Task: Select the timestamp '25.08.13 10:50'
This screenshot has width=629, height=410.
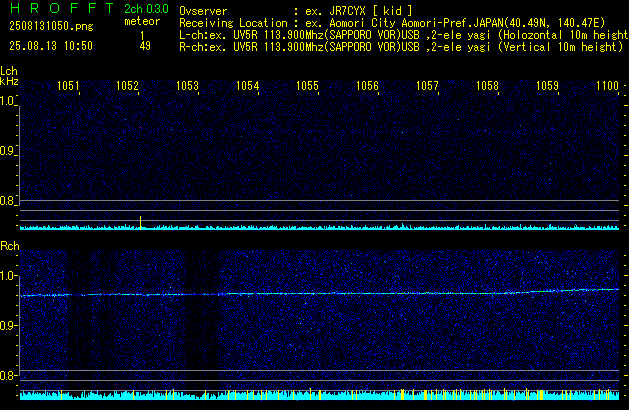Action: click(x=51, y=46)
